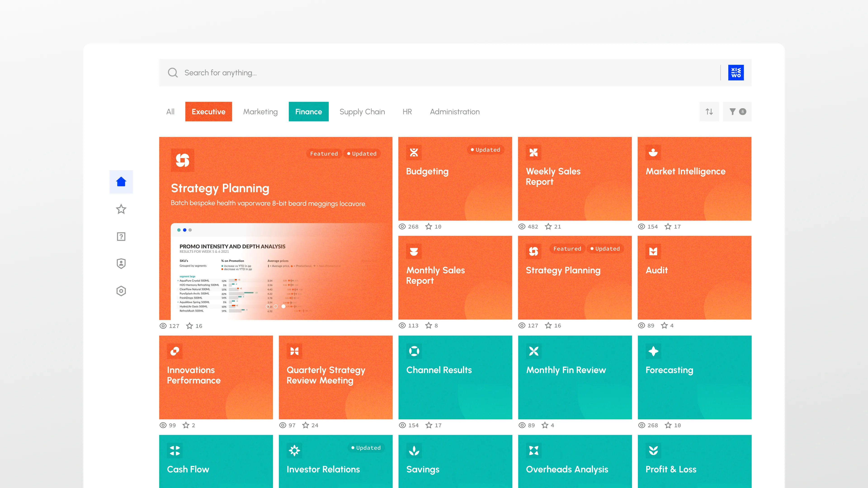This screenshot has width=868, height=488.
Task: Open the filter funnel with badge 8
Action: pyautogui.click(x=737, y=111)
